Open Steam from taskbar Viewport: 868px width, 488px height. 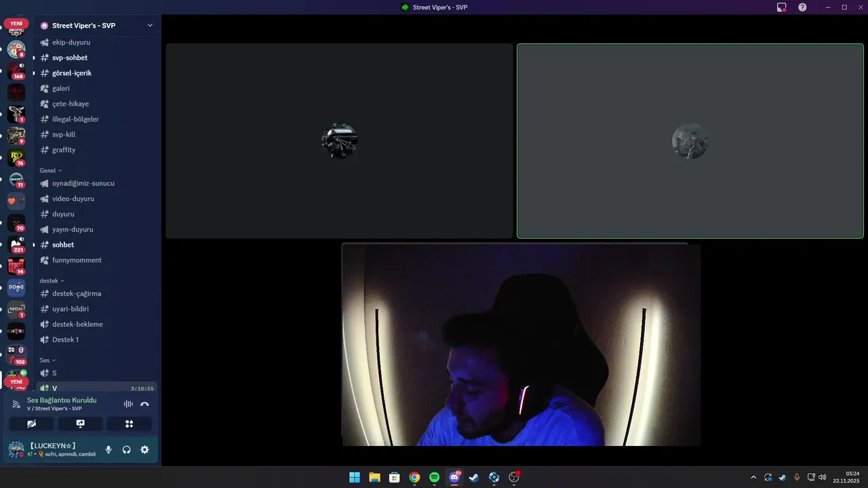tap(474, 477)
